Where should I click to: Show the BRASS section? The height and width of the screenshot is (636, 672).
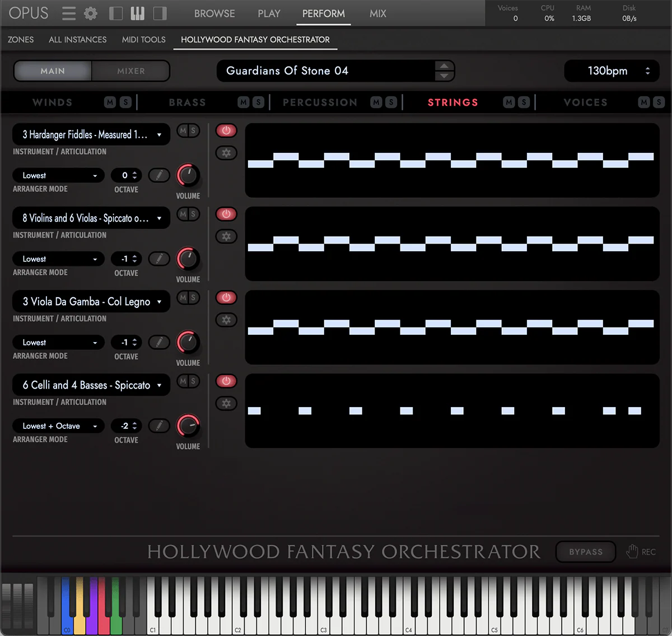click(188, 102)
